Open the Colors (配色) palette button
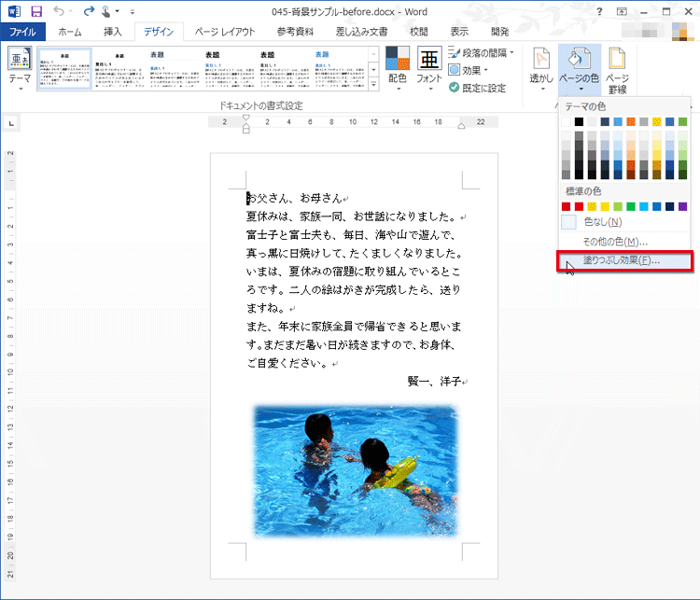Viewport: 700px width, 600px height. tap(398, 69)
